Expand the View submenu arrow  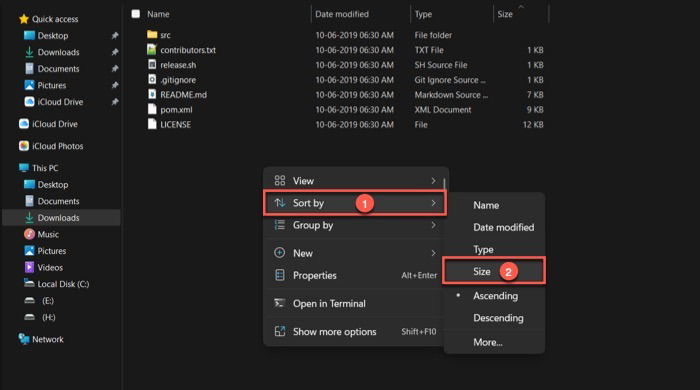click(x=433, y=181)
